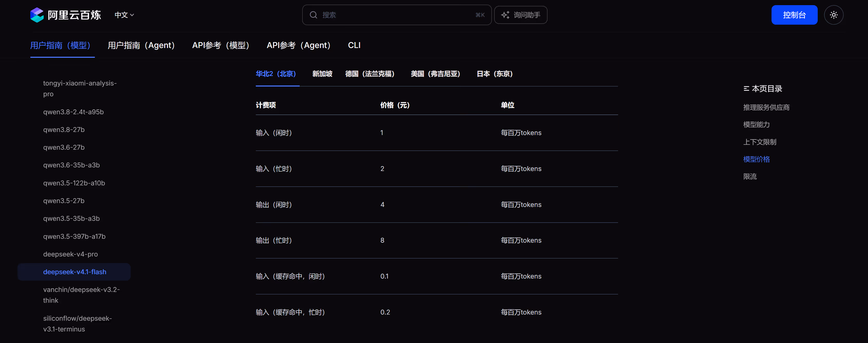Open deepseek-v4-pro in sidebar

coord(70,254)
